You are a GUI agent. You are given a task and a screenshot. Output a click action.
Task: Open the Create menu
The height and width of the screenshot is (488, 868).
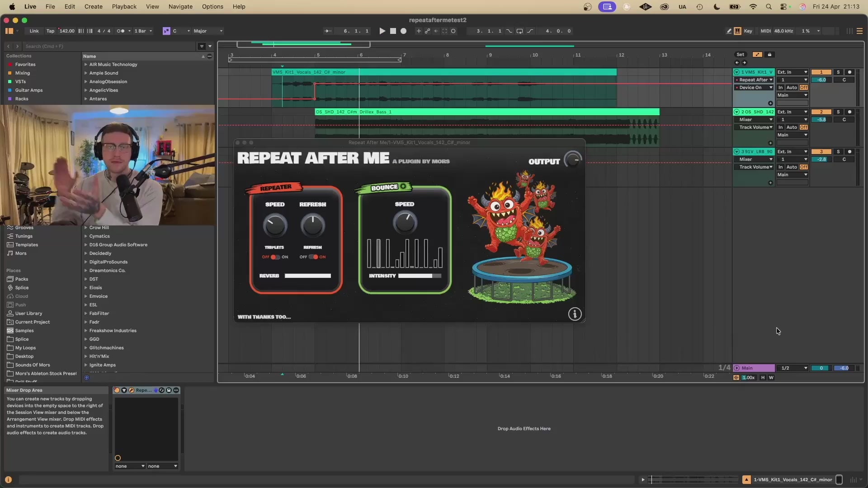94,7
